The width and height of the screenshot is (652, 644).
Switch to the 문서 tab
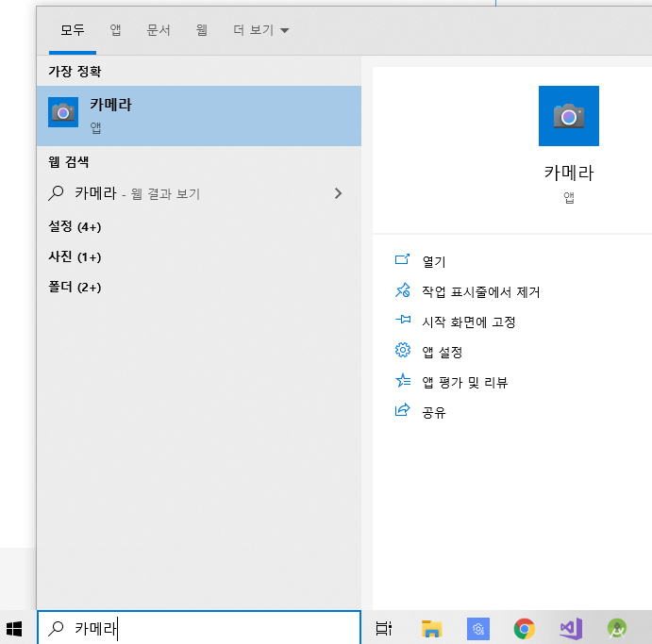click(x=159, y=30)
